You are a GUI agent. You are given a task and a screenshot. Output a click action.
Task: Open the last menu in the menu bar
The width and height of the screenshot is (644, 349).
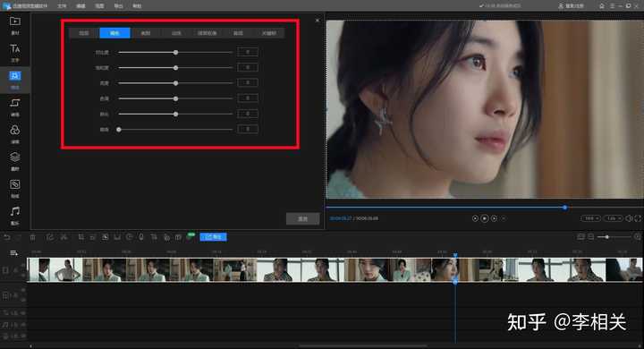pyautogui.click(x=137, y=5)
